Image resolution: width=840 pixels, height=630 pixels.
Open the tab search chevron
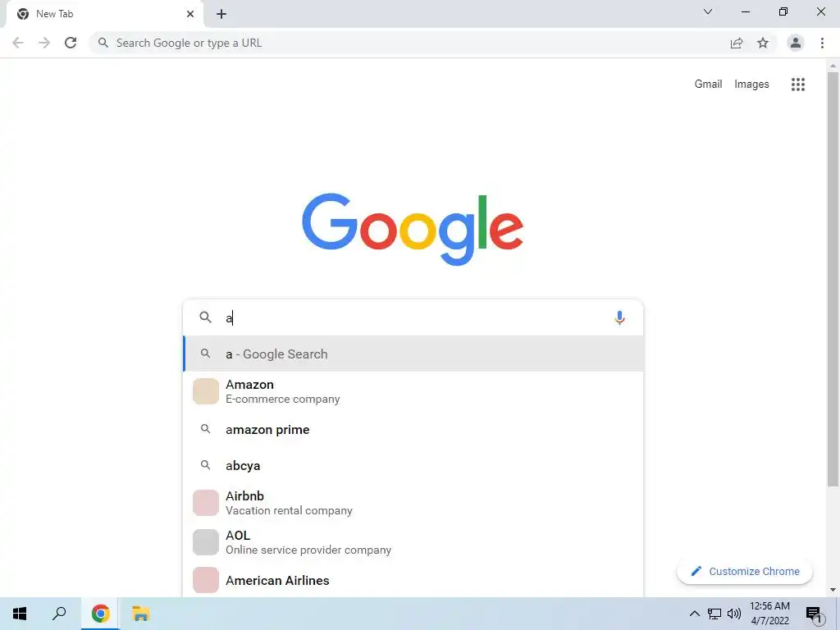[x=708, y=11]
